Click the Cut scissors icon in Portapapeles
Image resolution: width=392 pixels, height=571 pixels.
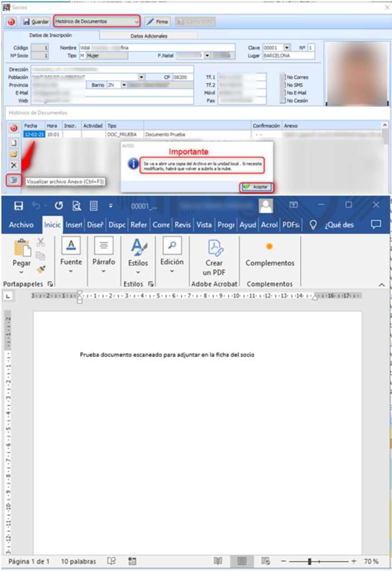pyautogui.click(x=41, y=242)
